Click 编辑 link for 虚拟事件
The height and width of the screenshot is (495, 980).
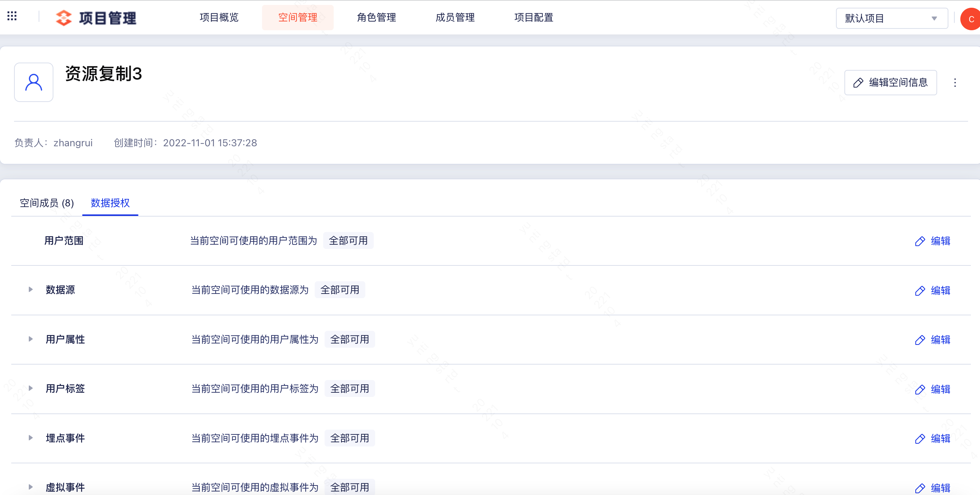point(940,488)
